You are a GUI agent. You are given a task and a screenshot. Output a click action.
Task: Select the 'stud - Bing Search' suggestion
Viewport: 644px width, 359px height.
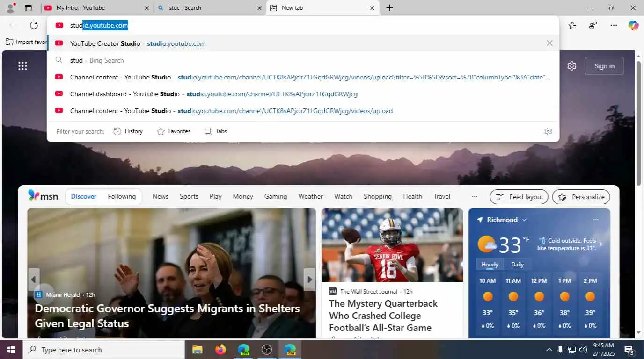coord(303,60)
